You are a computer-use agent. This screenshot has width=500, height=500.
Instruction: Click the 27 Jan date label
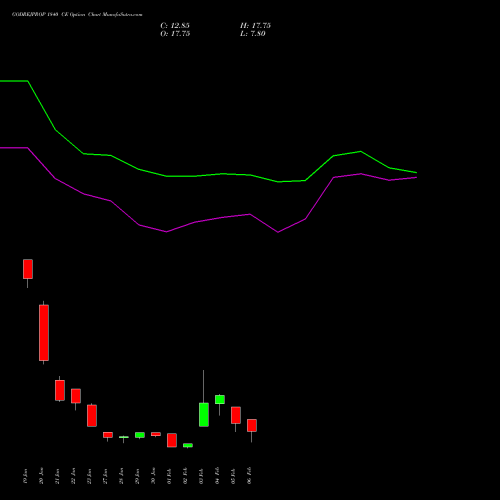[106, 476]
